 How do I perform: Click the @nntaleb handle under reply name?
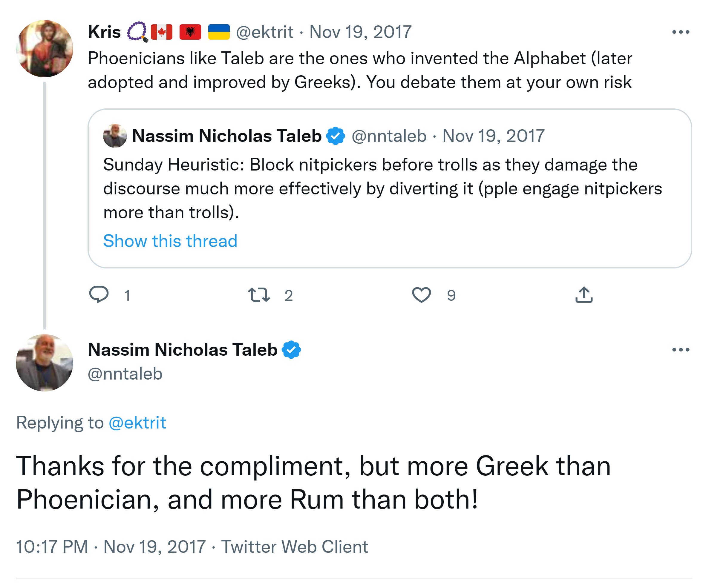click(125, 374)
